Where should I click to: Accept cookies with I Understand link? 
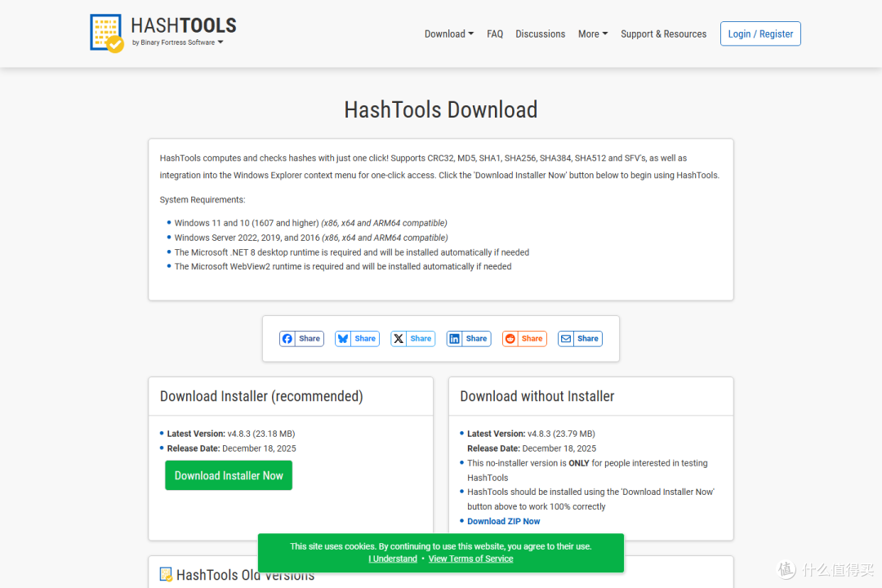pyautogui.click(x=393, y=559)
